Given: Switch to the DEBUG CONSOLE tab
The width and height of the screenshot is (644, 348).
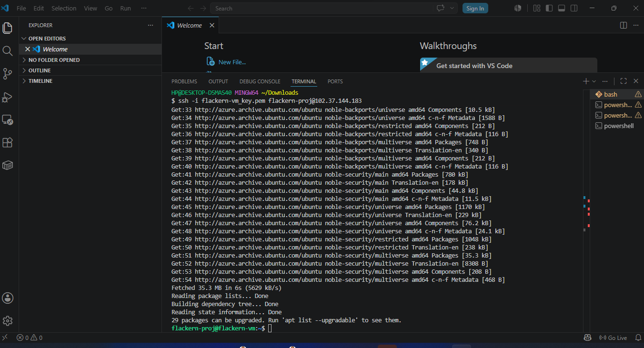Looking at the screenshot, I should 260,81.
